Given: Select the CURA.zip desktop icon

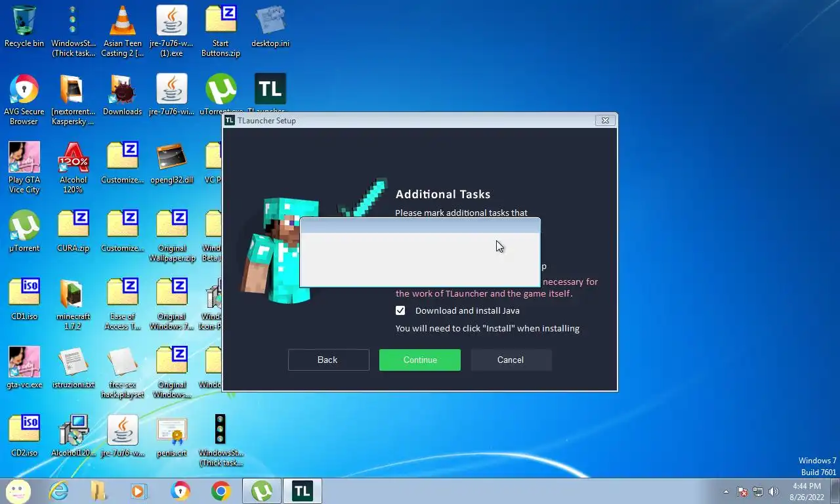Looking at the screenshot, I should (73, 232).
